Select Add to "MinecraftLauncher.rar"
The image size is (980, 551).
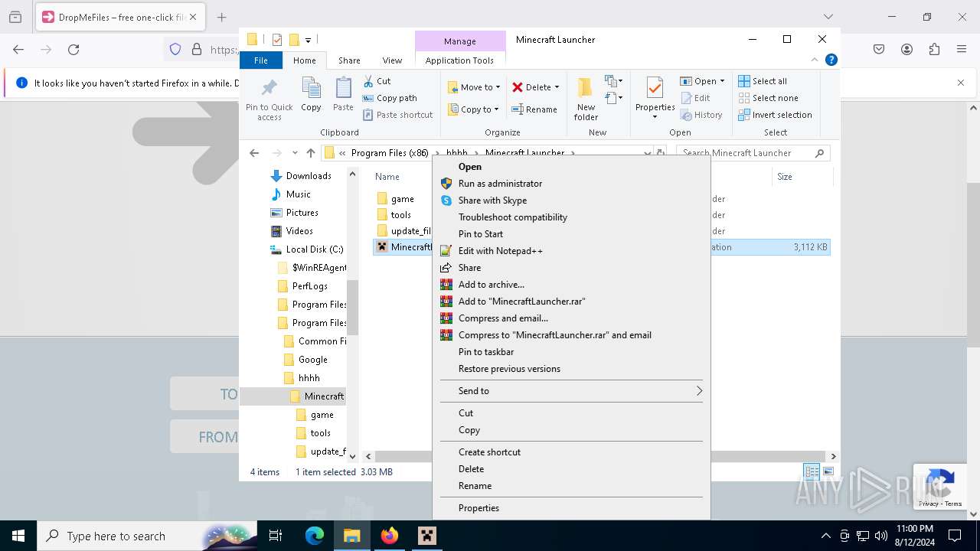(571, 302)
